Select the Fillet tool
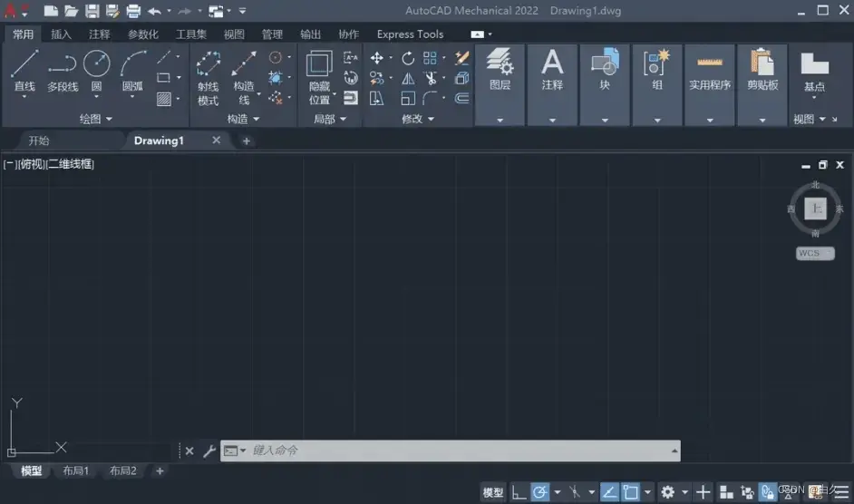 tap(430, 99)
